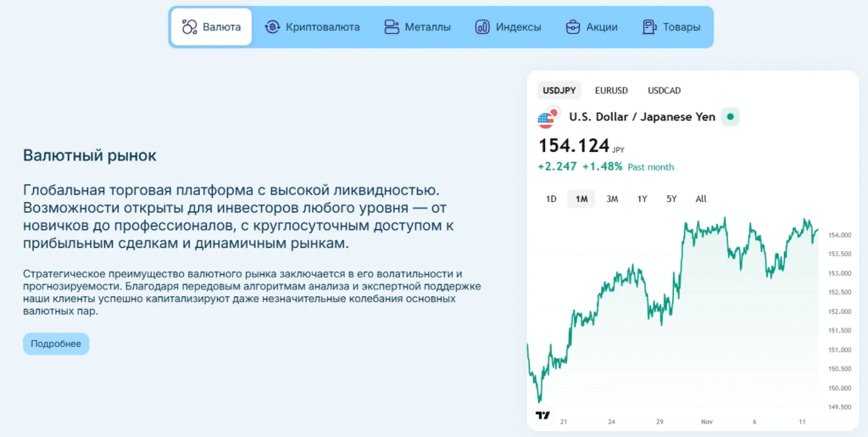Click the green market status indicator dot
The image size is (868, 437).
pos(731,117)
